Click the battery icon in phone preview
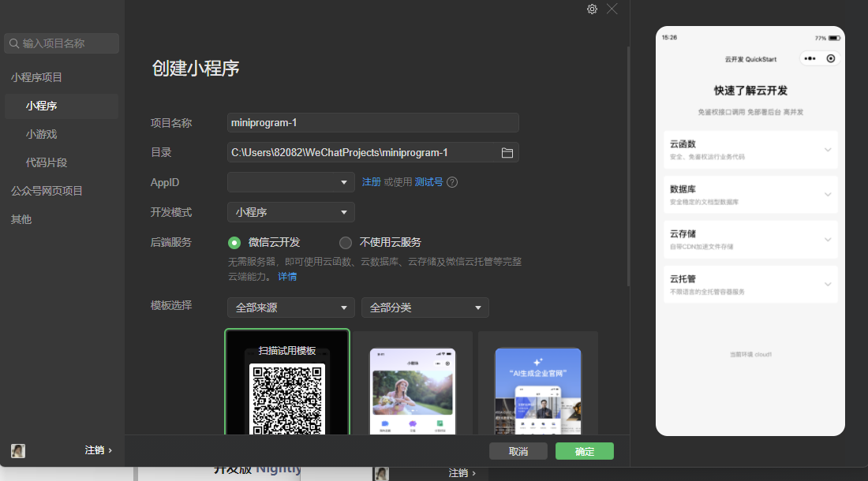This screenshot has height=481, width=868. coord(834,38)
